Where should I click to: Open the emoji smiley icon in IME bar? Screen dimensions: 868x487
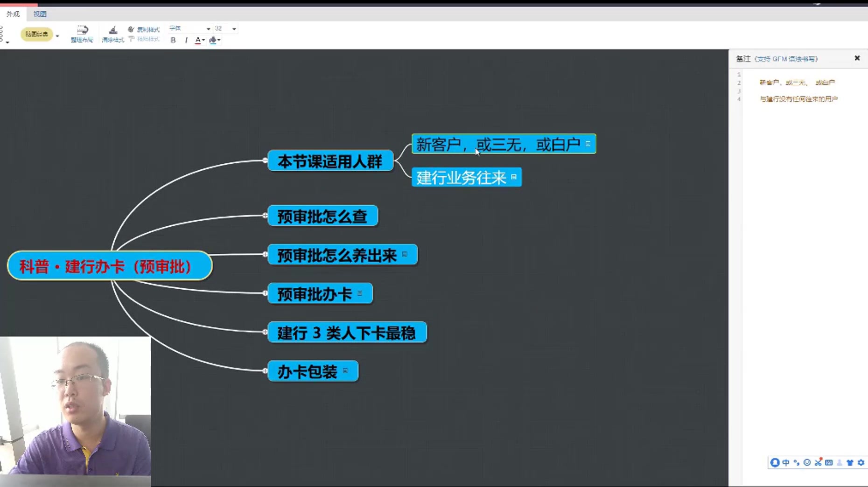tap(807, 462)
